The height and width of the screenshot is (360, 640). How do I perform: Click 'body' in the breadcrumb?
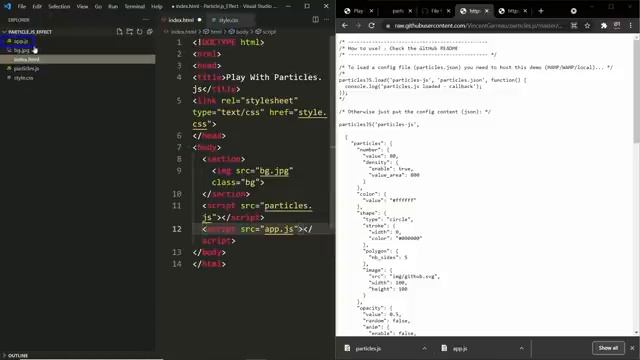coord(242,32)
